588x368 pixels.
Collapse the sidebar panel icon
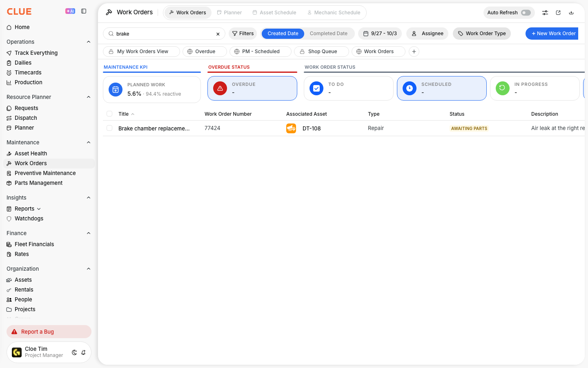[x=84, y=11]
